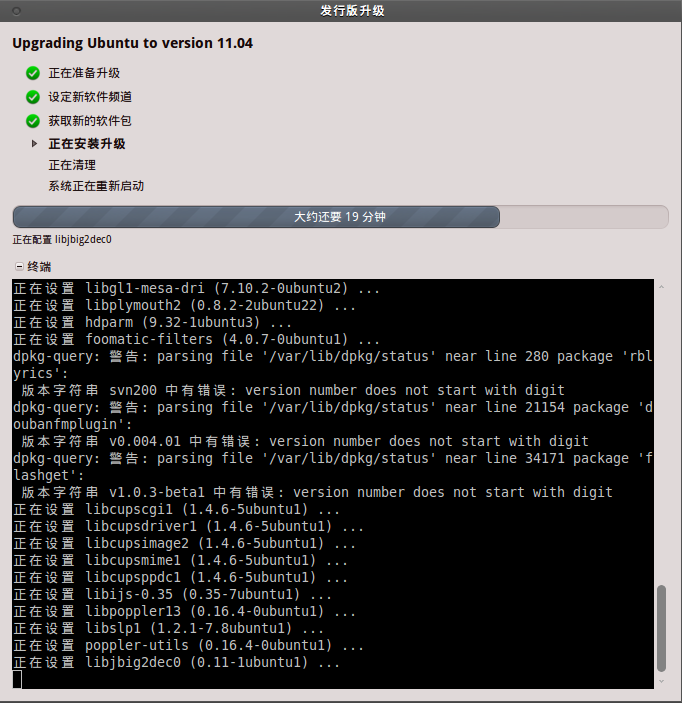Click the terminal scrollbar up arrow
Image resolution: width=682 pixels, height=703 pixels.
coord(661,287)
